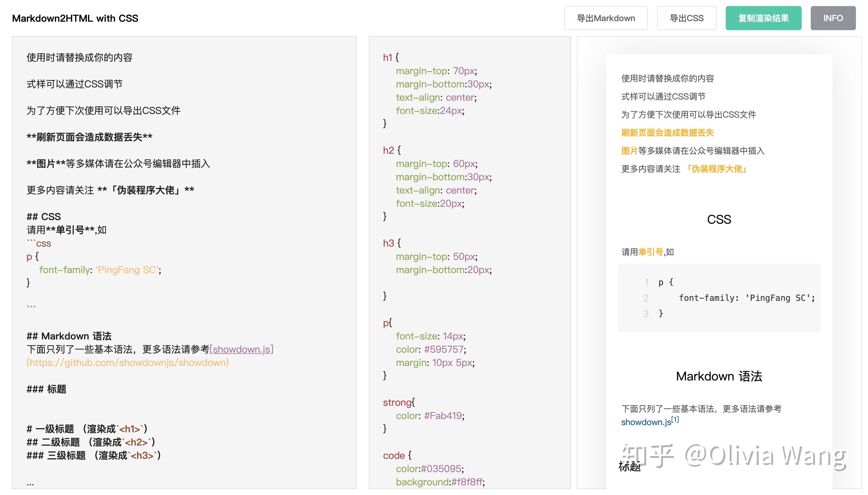Click 图片等多媒体请在公众号编辑器中插入 in preview
868x495 pixels.
click(x=693, y=151)
